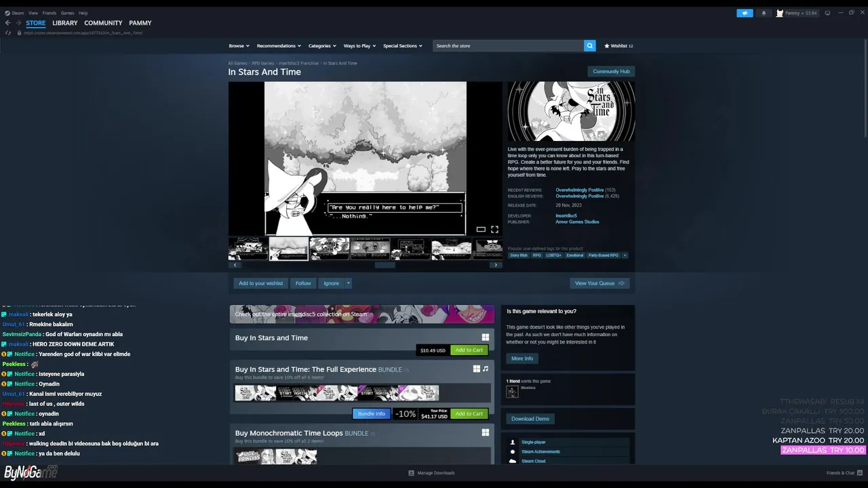This screenshot has width=868, height=488.
Task: Open Bundle Info for Full Experience
Action: (x=372, y=413)
